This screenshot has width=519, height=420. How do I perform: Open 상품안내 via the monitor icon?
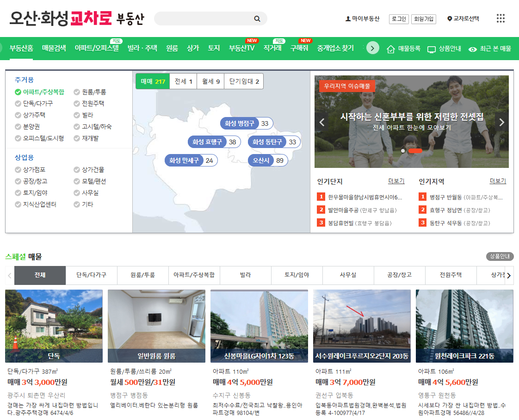coord(432,48)
